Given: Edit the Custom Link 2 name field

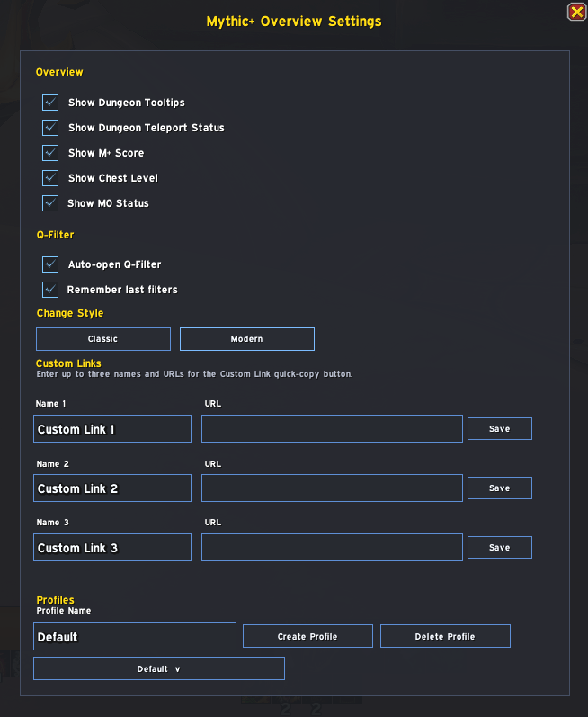Looking at the screenshot, I should [x=112, y=488].
